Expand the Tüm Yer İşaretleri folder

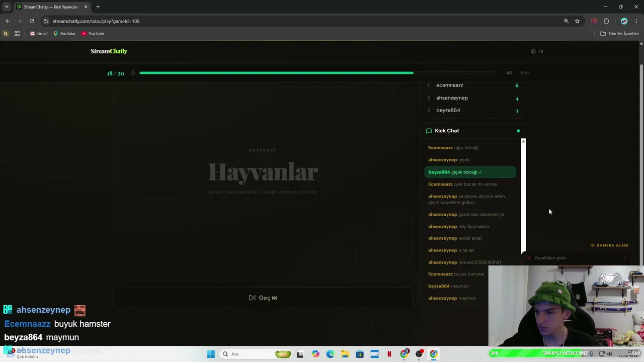pyautogui.click(x=619, y=33)
